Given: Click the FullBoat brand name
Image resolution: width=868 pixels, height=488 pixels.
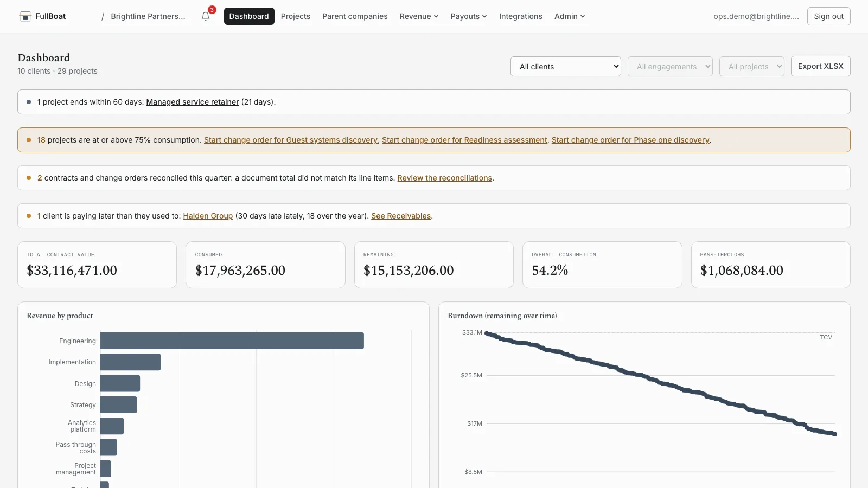Looking at the screenshot, I should tap(50, 16).
